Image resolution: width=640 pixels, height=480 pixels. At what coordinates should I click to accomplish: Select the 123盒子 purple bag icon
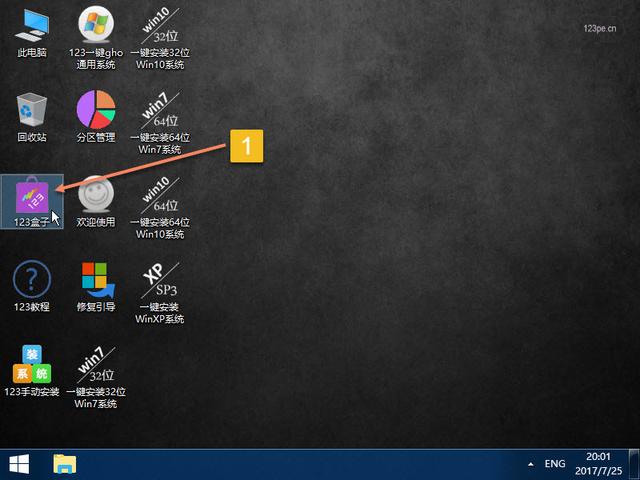(32, 202)
